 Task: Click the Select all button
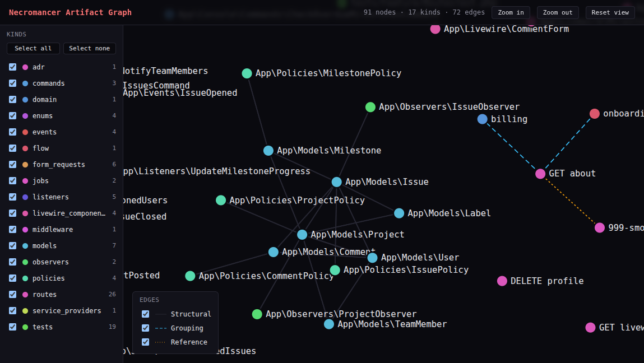pyautogui.click(x=33, y=48)
